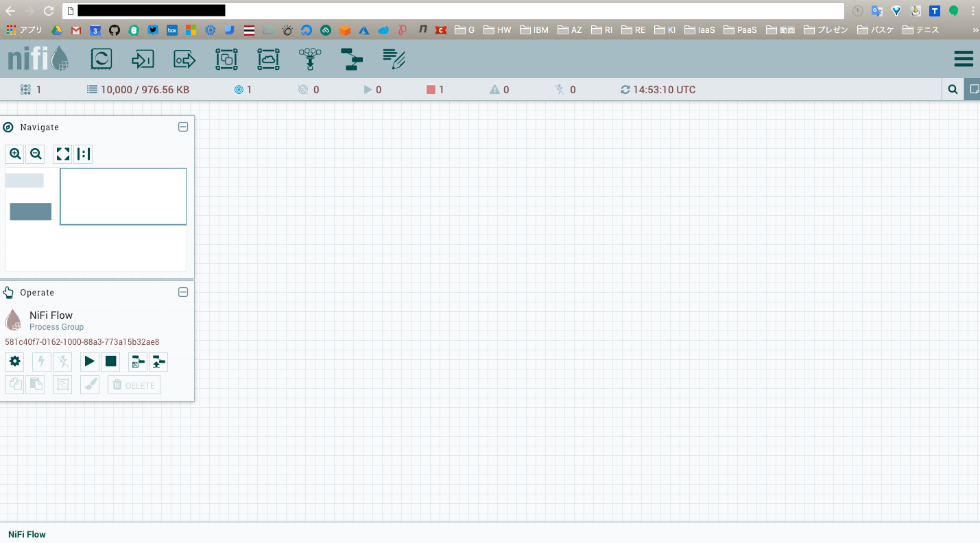
Task: Select the Input Port toolbar icon
Action: pos(143,60)
